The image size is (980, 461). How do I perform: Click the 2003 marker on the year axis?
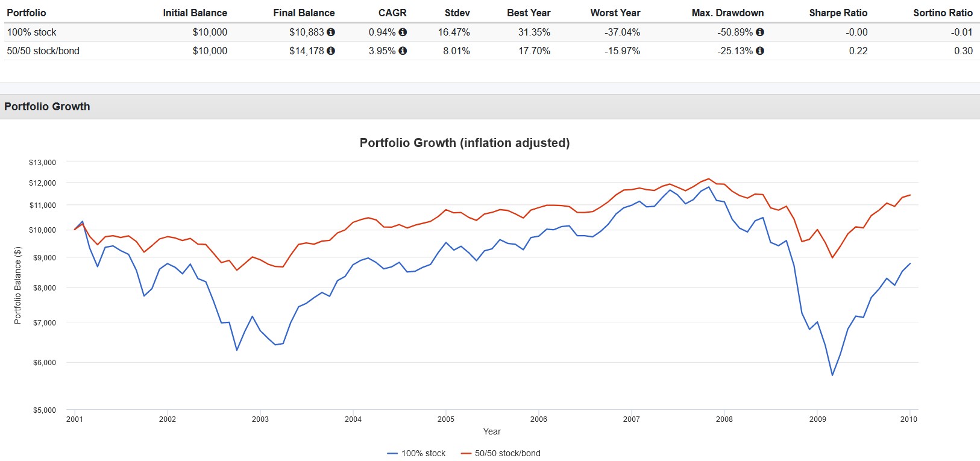coord(260,419)
